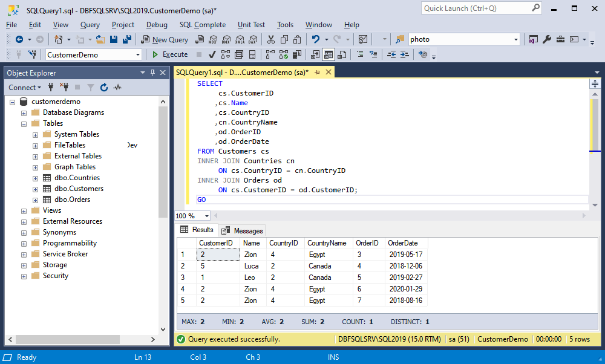
Task: Open the CustomerDemo database dropdown
Action: (137, 54)
